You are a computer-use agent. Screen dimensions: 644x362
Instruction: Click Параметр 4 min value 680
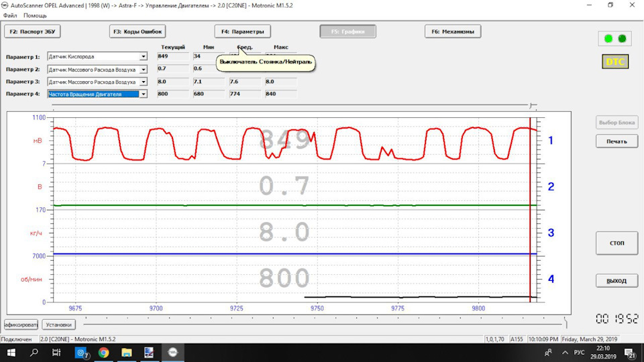[209, 94]
